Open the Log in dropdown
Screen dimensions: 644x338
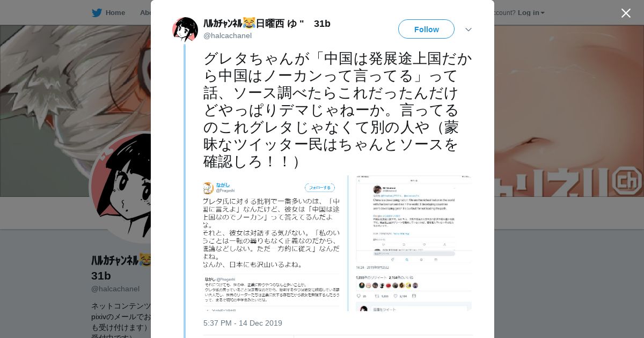(531, 12)
